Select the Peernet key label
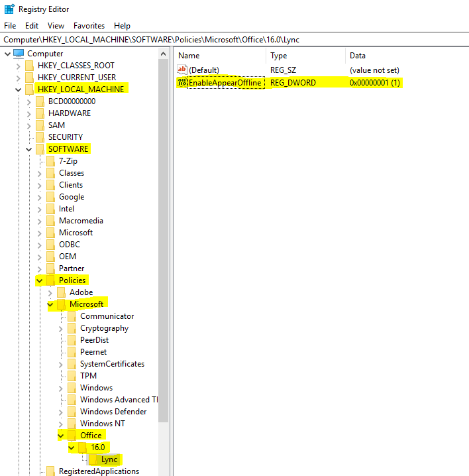 click(x=93, y=352)
